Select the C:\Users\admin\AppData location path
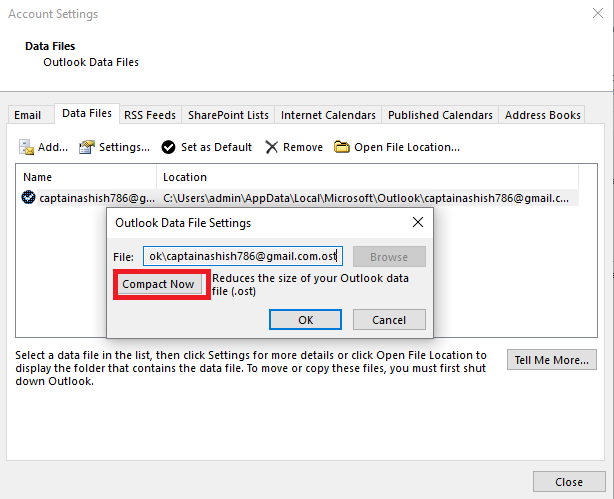614x499 pixels. pos(366,198)
